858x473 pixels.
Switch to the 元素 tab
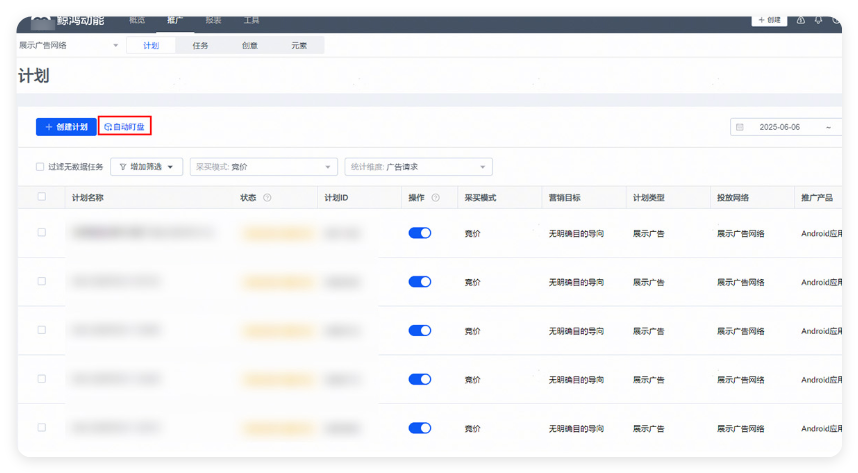[299, 45]
